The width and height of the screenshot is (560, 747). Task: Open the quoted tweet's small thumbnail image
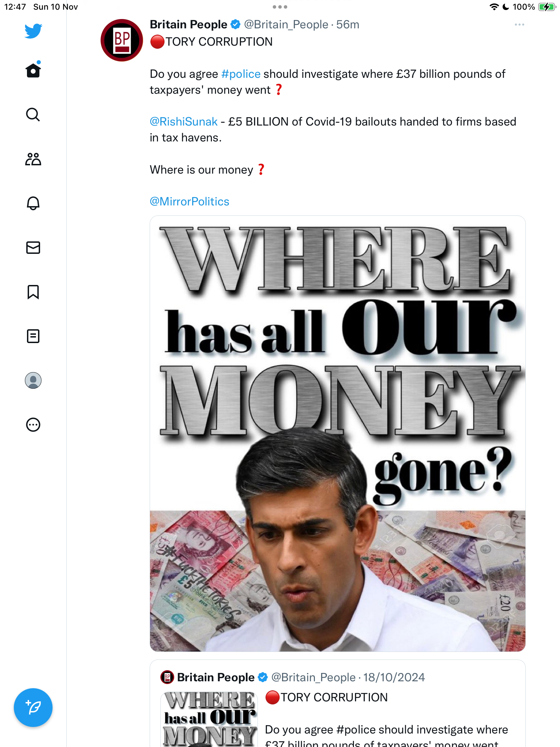pos(209,719)
